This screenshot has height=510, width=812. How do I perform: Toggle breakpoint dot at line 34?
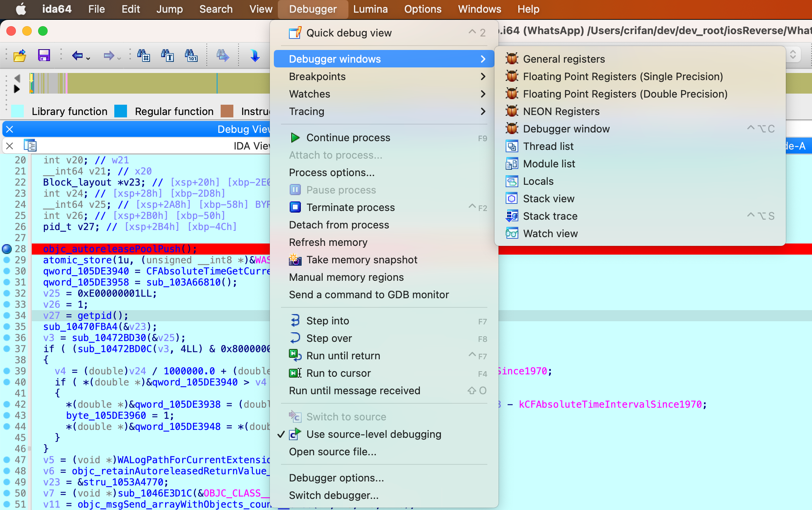pos(7,316)
